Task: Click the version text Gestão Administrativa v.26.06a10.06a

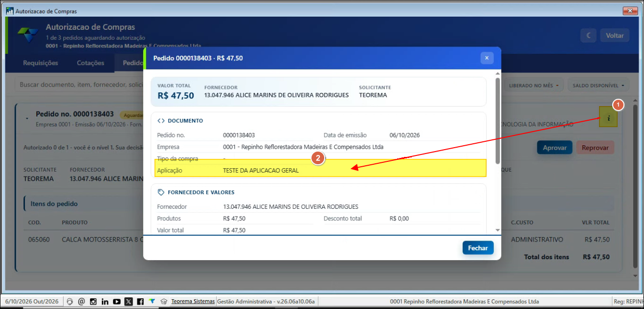Action: [x=266, y=301]
